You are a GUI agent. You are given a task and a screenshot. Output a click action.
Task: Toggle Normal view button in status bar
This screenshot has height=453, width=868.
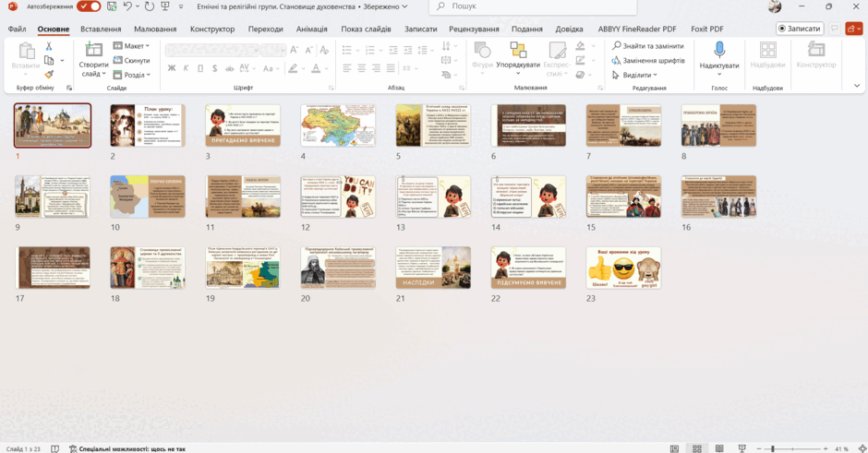coord(674,448)
